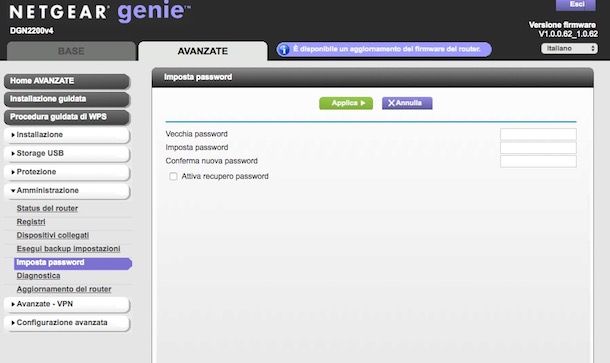Select the AVANZATE tab
Viewport: 610px width, 363px height.
click(203, 51)
